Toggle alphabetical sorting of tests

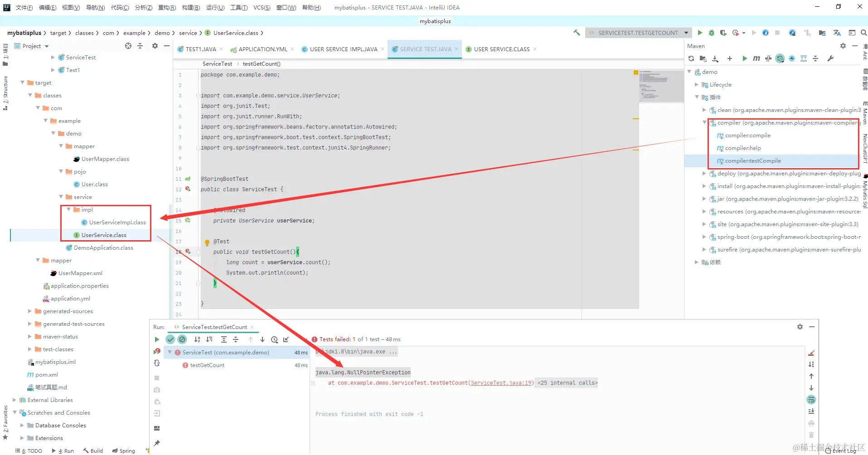click(197, 339)
